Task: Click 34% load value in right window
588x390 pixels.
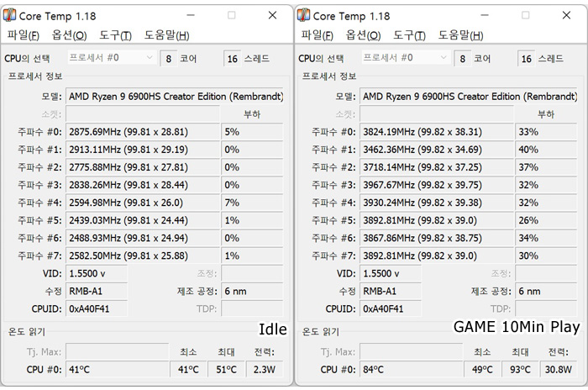Action: pos(546,238)
